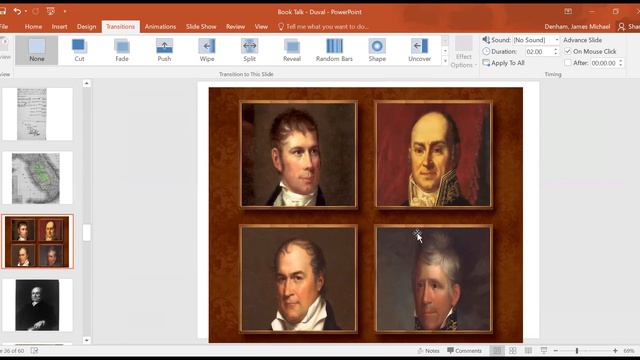
Task: Open the Animations tab
Action: (160, 27)
